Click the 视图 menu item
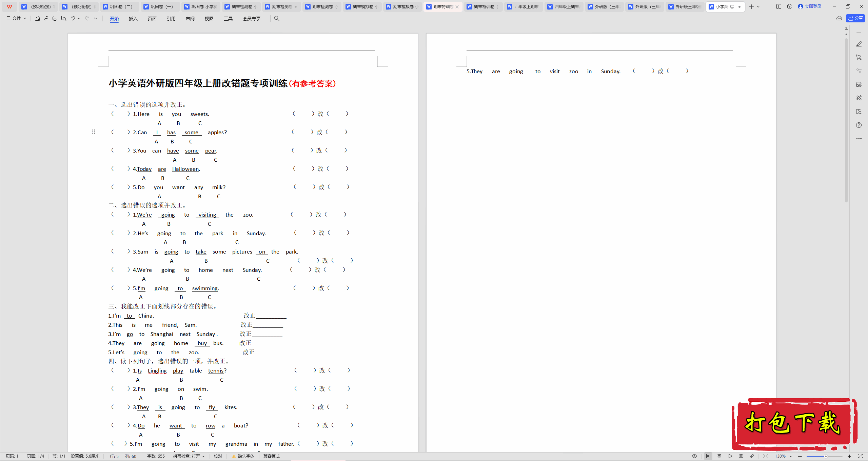The width and height of the screenshot is (868, 461). (x=209, y=18)
